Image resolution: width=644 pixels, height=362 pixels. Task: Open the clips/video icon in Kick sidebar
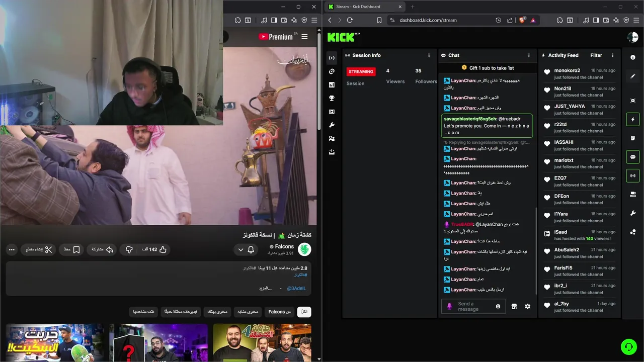(332, 112)
